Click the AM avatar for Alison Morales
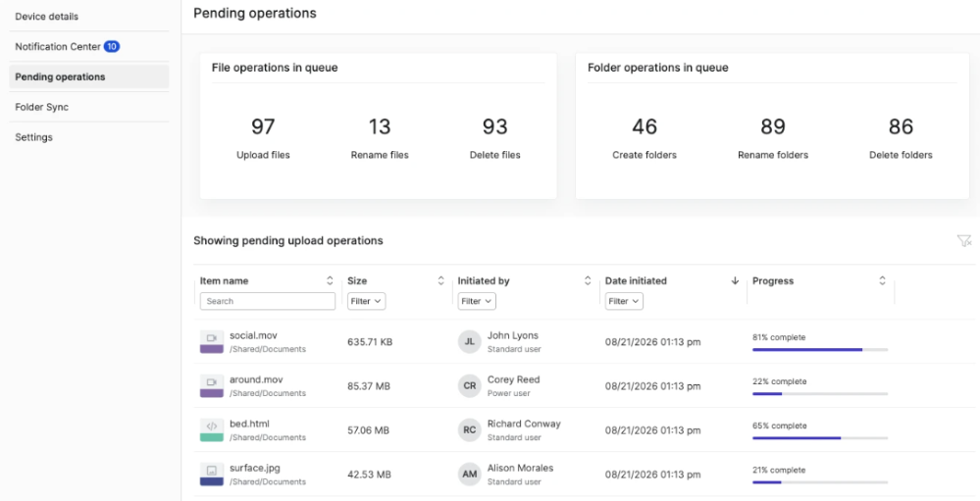980x501 pixels. (469, 475)
